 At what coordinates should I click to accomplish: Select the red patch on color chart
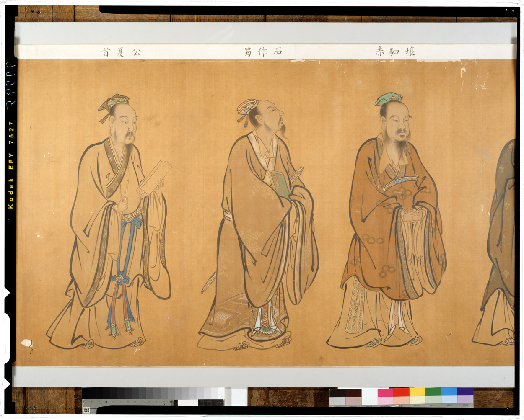pos(401,392)
